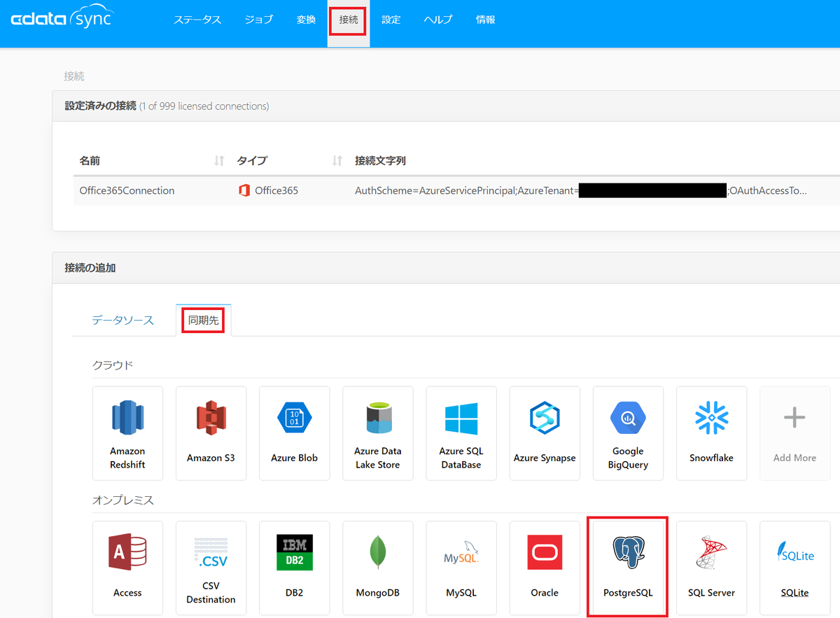The width and height of the screenshot is (840, 618).
Task: Switch to the データソース tab
Action: (123, 321)
